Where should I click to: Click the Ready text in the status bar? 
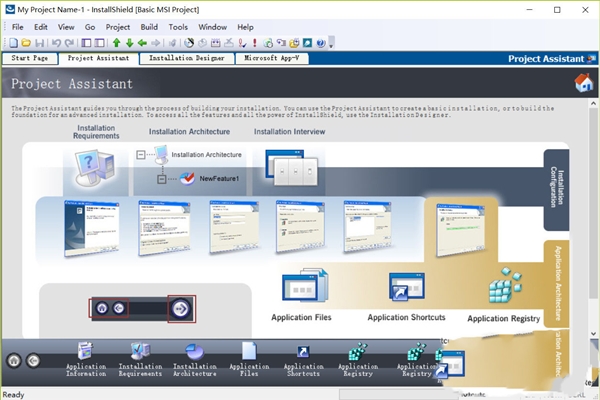[13, 395]
